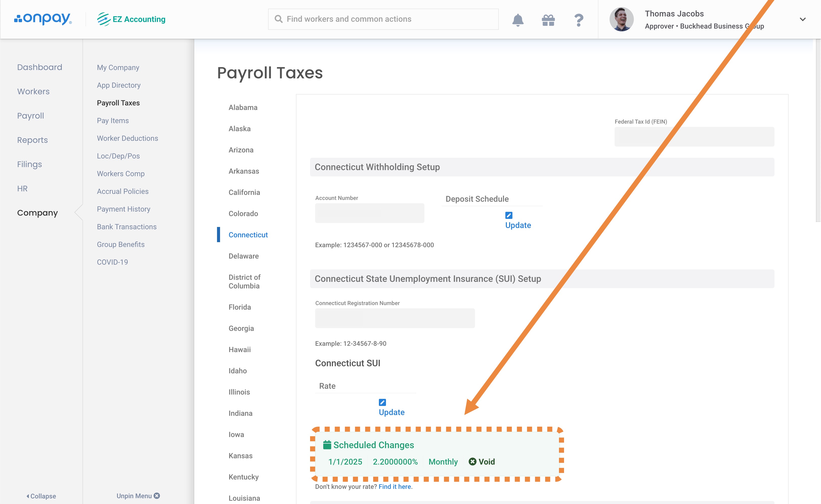The width and height of the screenshot is (821, 504).
Task: Click the gift rewards icon
Action: coord(548,20)
